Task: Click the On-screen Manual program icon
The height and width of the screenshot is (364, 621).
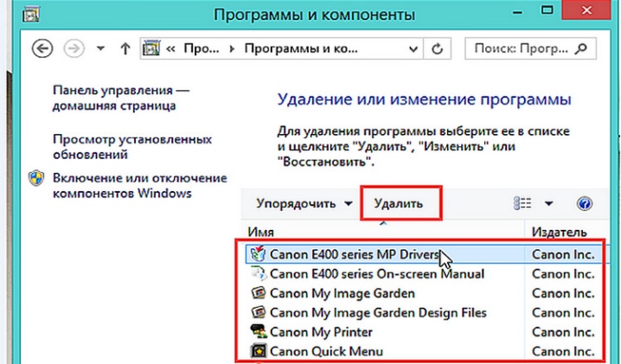Action: click(259, 273)
